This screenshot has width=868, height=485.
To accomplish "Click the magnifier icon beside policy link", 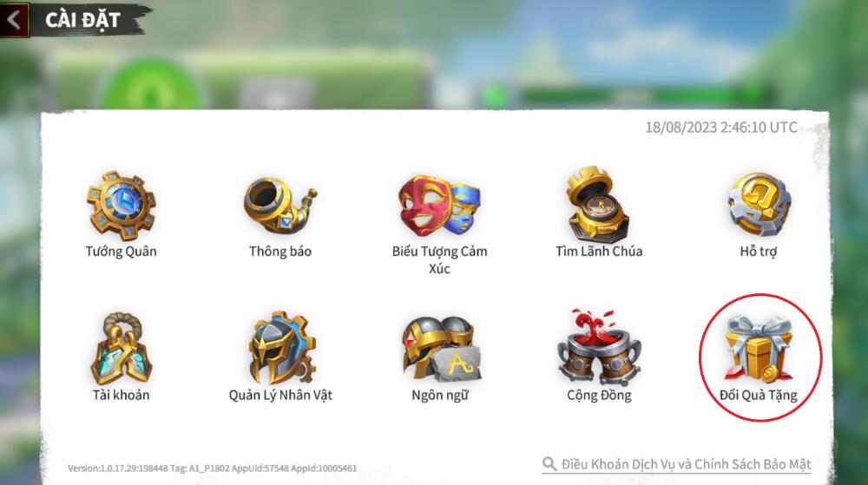I will (549, 463).
